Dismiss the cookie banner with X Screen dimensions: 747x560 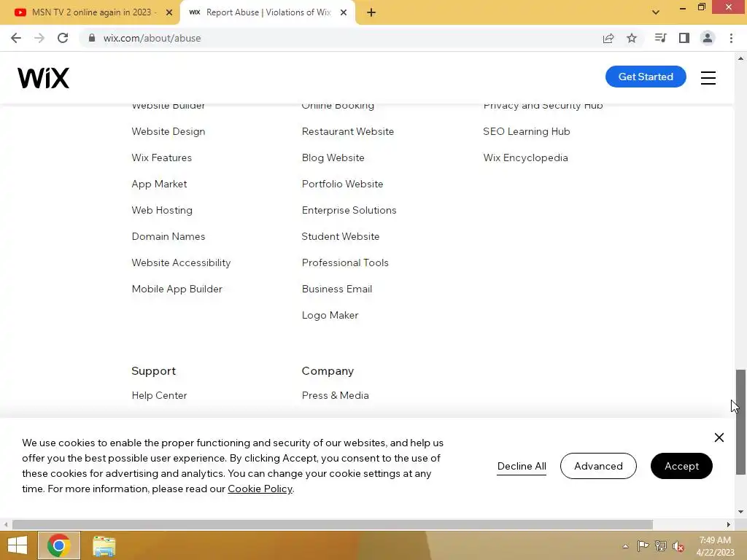[719, 437]
